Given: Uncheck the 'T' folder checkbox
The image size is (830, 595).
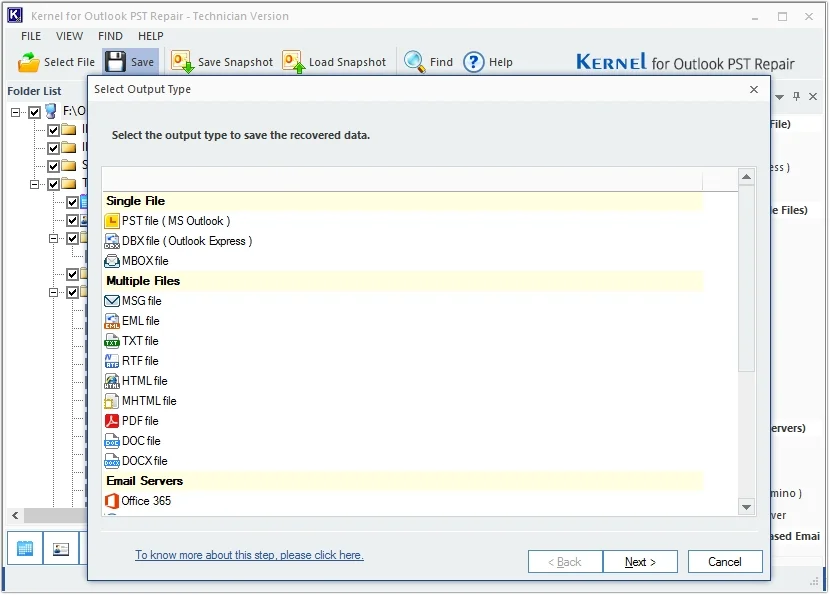Looking at the screenshot, I should [x=53, y=184].
